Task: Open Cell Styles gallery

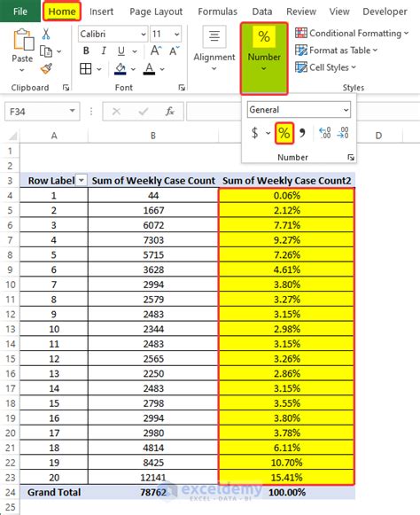Action: (325, 67)
